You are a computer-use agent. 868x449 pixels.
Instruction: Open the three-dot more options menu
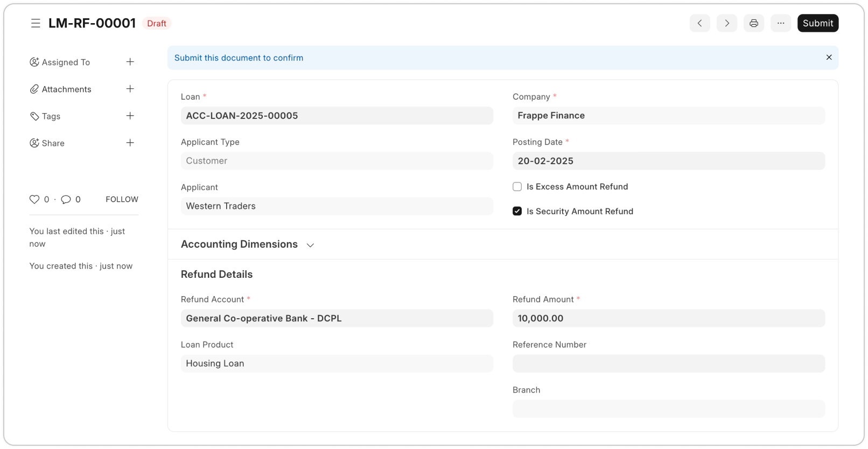click(x=780, y=23)
